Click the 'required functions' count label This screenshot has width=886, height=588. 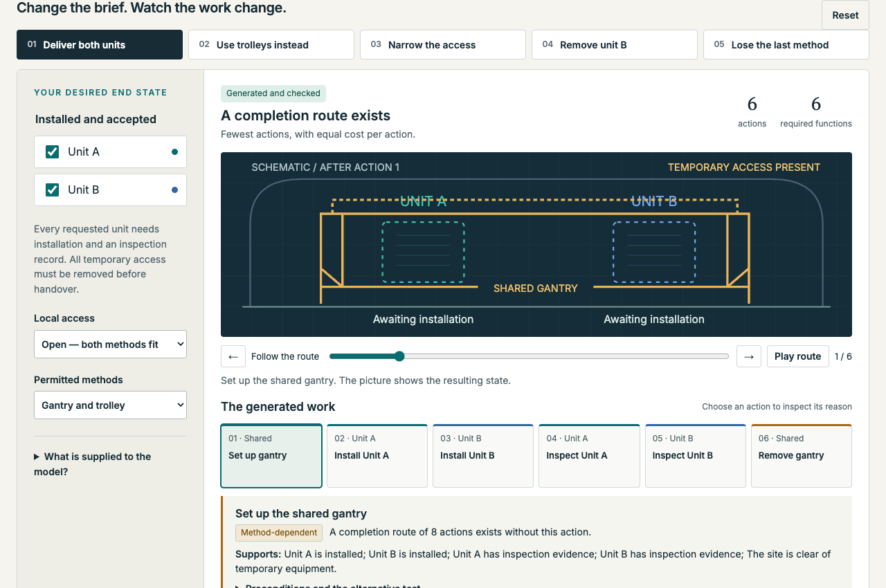coord(816,124)
